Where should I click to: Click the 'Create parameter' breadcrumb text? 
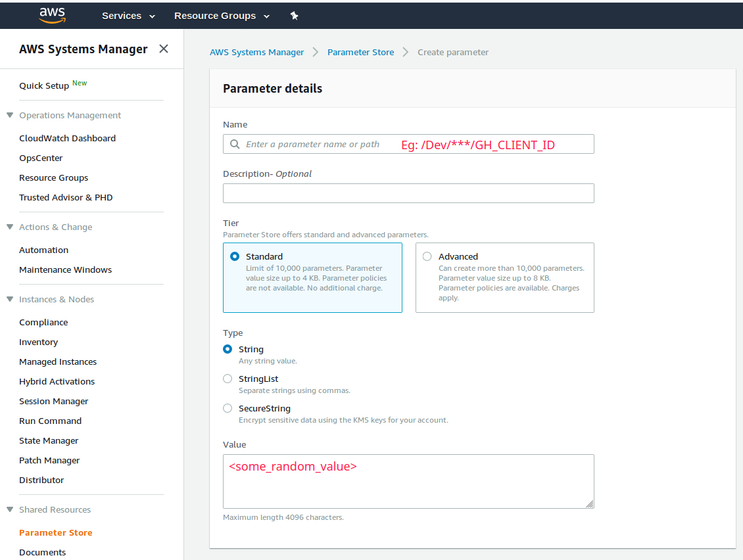(x=453, y=52)
